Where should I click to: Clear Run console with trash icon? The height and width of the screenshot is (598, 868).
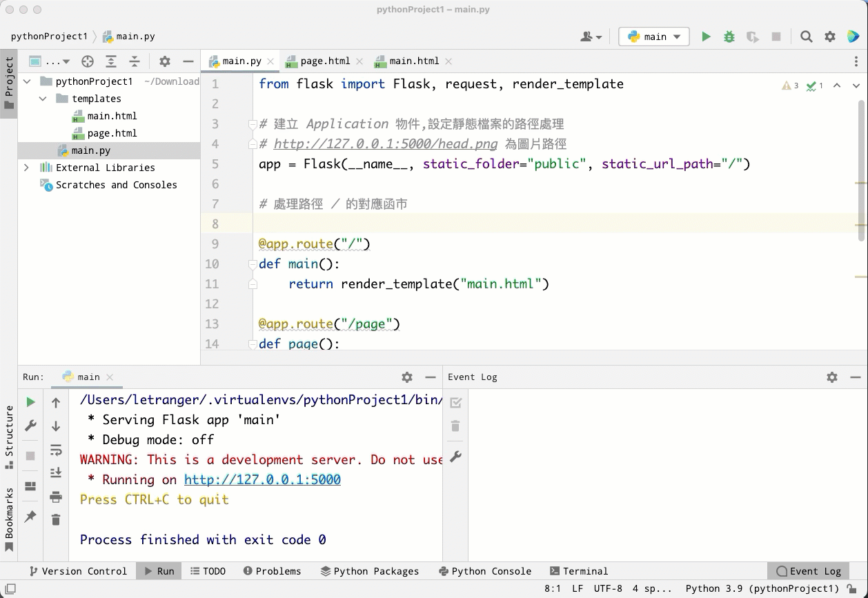pos(56,519)
